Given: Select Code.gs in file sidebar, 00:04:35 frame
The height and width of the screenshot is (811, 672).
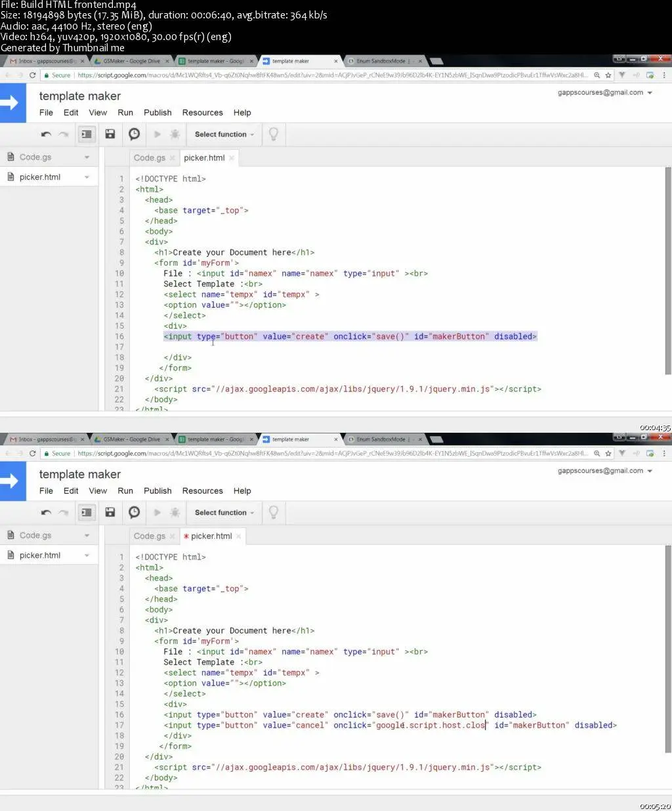Looking at the screenshot, I should tap(35, 157).
